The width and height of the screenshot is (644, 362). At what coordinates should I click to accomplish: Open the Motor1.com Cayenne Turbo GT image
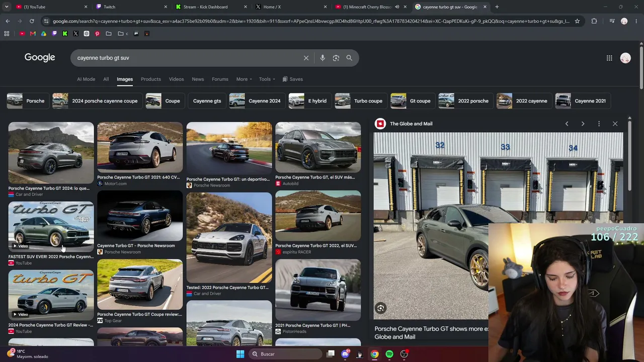point(140,147)
